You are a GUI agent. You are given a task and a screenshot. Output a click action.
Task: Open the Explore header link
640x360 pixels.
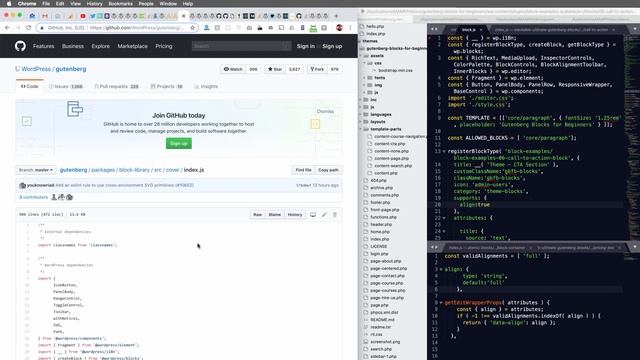[100, 46]
